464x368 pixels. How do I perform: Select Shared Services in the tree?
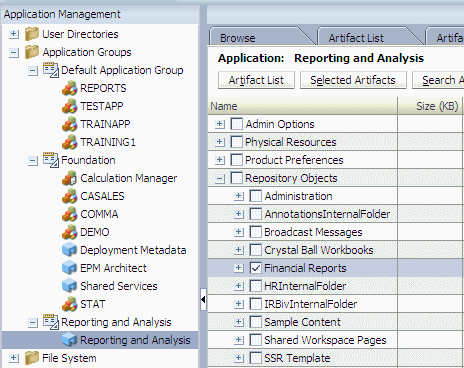click(x=119, y=286)
